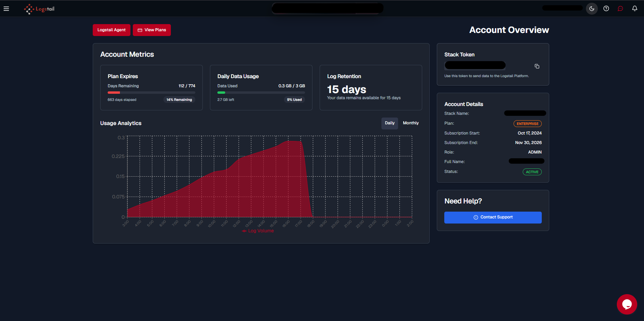
Task: Click the Data Used progress bar
Action: click(x=261, y=92)
